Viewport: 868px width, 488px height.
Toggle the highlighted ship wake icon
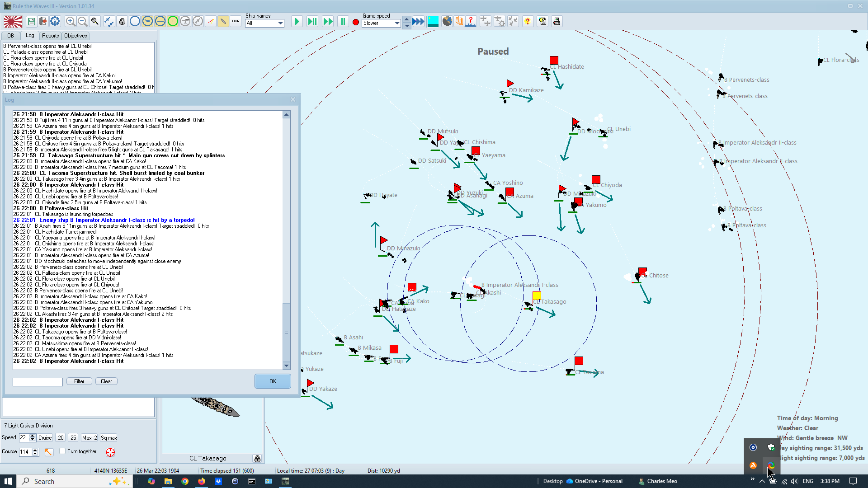click(x=223, y=21)
